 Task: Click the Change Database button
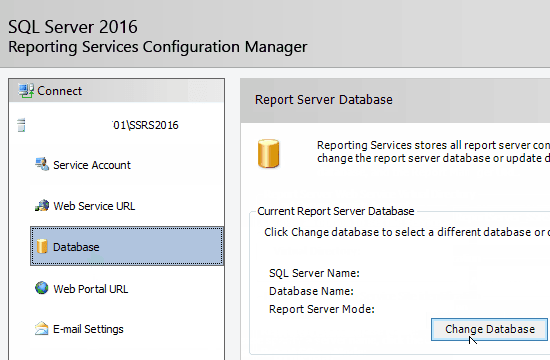489,329
